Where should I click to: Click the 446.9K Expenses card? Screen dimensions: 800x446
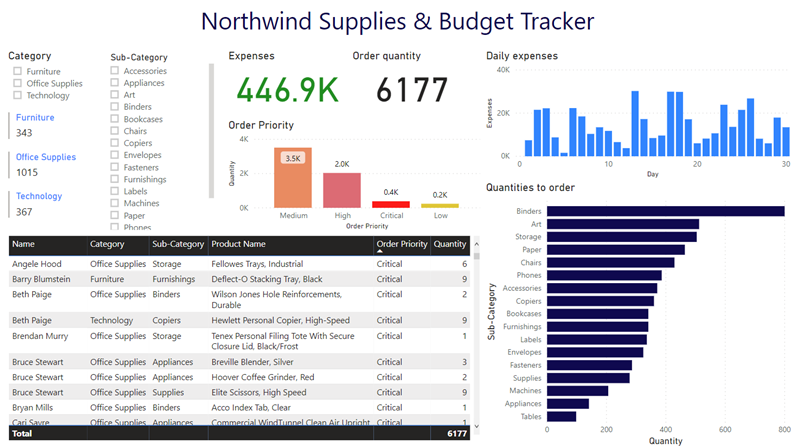pyautogui.click(x=283, y=90)
